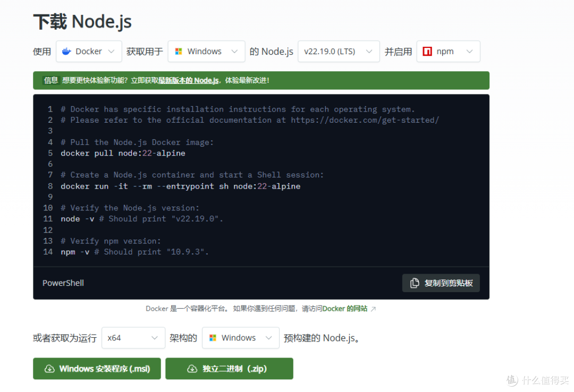Image resolution: width=574 pixels, height=392 pixels.
Task: Click the first code comment line about Docker
Action: (x=238, y=109)
